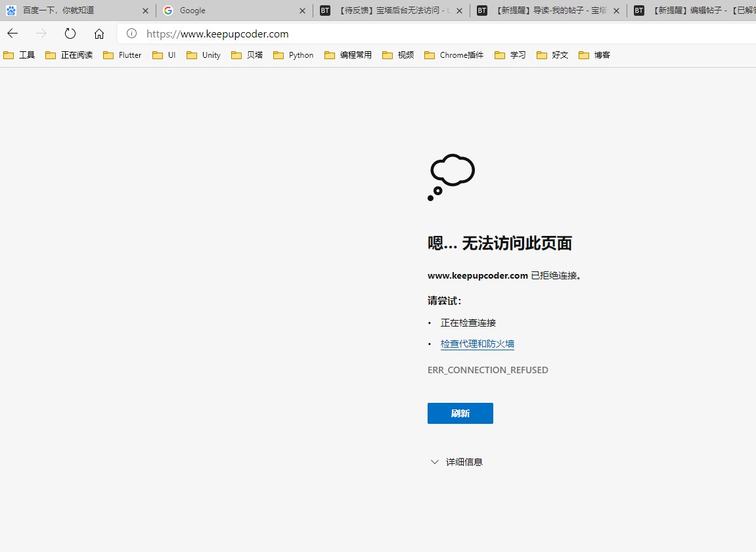Open the 工具 bookmarks folder

(20, 55)
